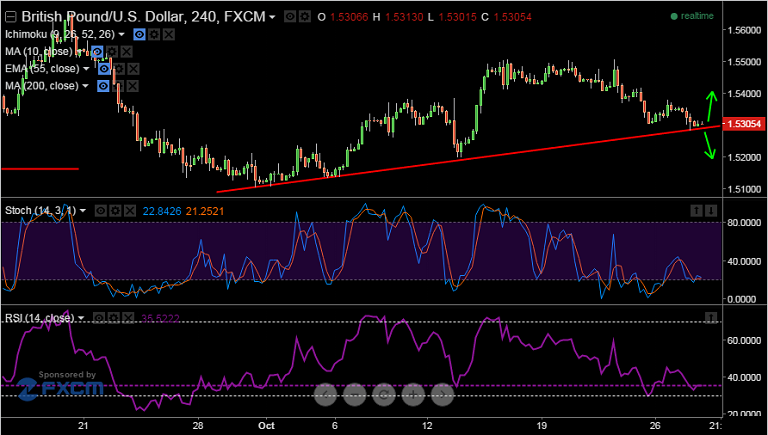This screenshot has height=435, width=768.
Task: Toggle Stoch indicator visibility eye
Action: (100, 211)
